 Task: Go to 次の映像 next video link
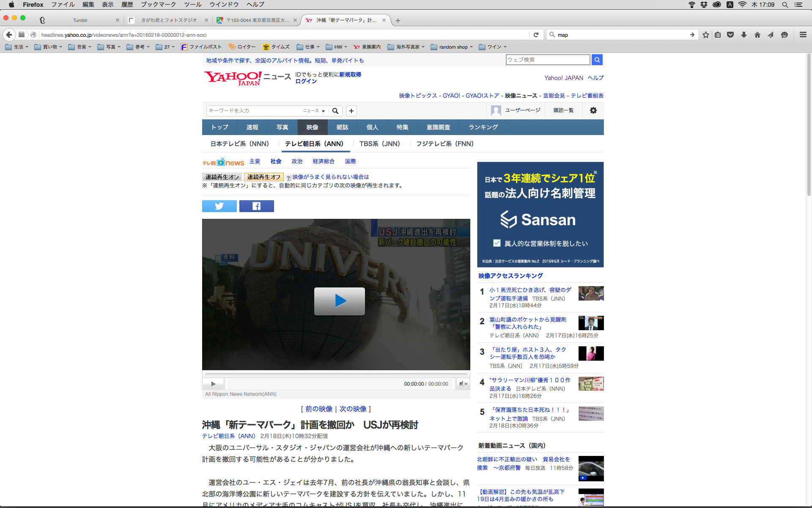coord(353,409)
